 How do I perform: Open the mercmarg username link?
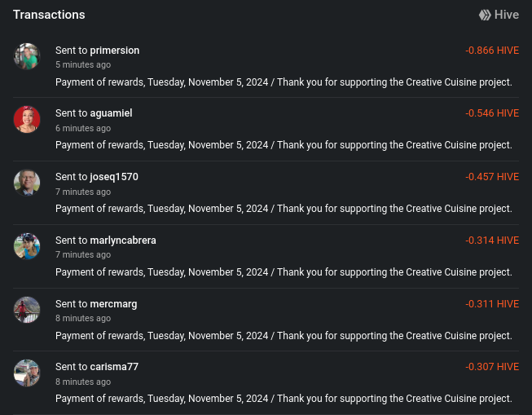pos(113,304)
